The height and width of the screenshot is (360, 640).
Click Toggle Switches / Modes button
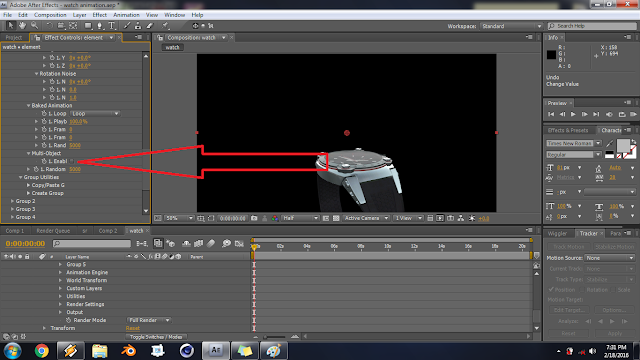156,337
